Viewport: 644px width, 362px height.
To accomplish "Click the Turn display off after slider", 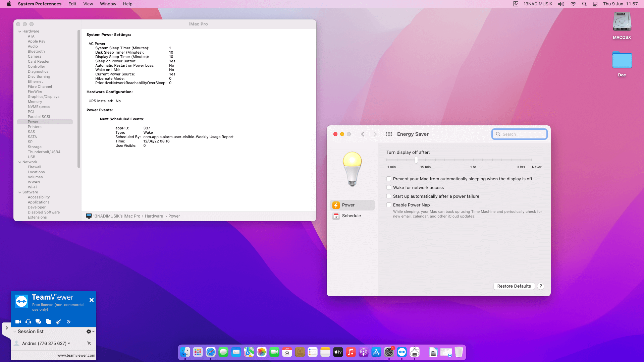I will [x=459, y=160].
